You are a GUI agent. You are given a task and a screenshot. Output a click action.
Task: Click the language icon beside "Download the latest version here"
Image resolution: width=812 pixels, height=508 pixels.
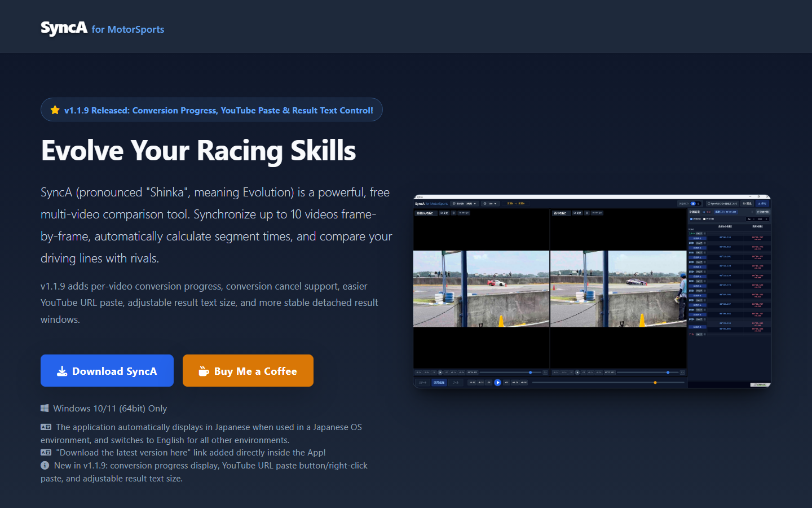point(46,452)
